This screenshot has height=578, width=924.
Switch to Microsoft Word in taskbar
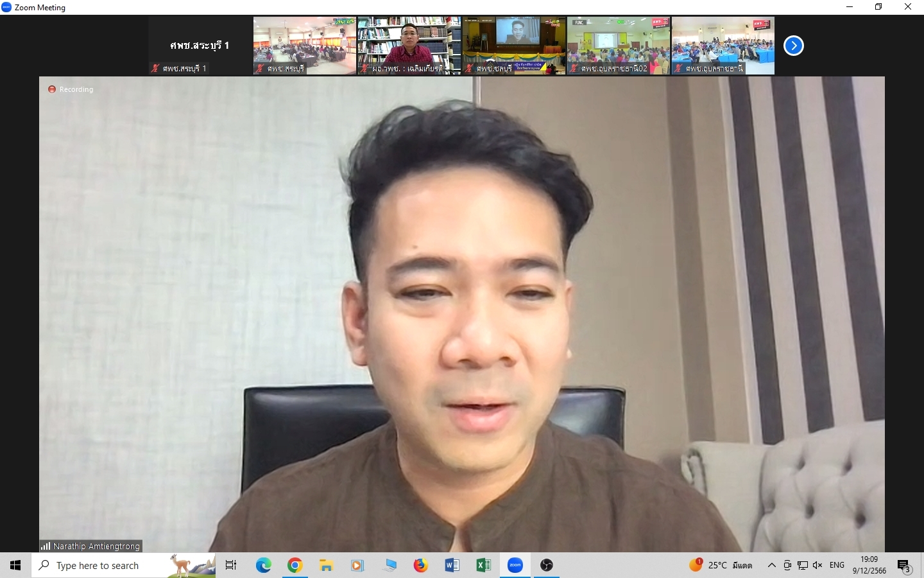[452, 565]
